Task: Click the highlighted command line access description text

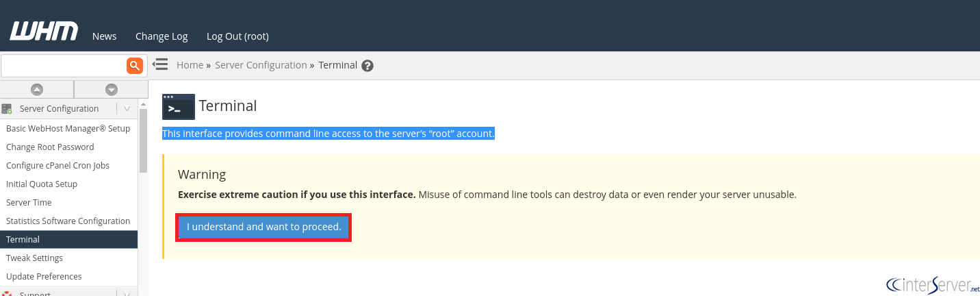Action: point(328,134)
